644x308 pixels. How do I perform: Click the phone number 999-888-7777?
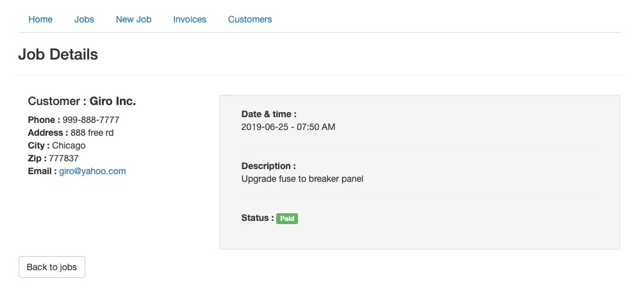click(91, 120)
